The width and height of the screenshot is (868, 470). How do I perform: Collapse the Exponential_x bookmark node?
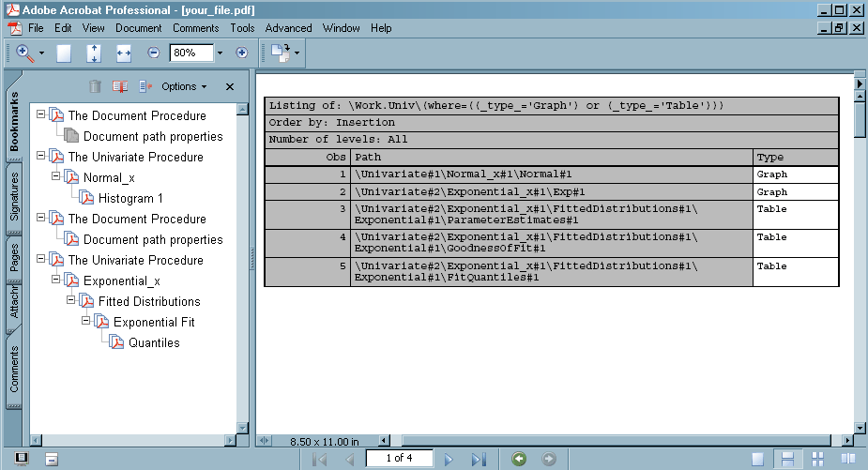click(x=56, y=280)
